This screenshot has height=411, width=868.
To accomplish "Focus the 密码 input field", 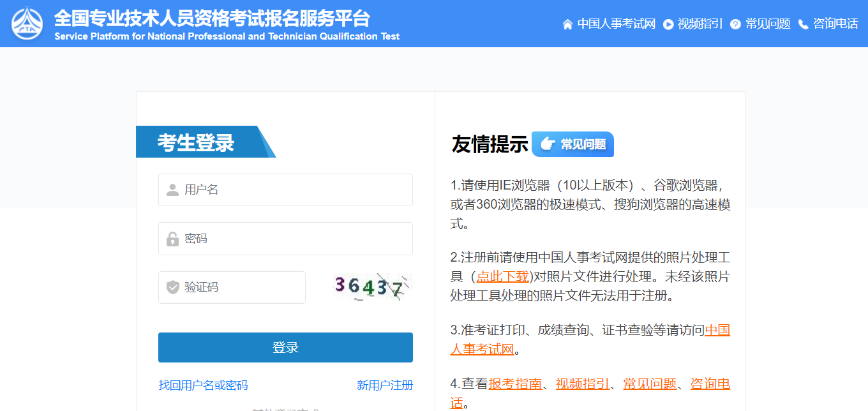I will (x=294, y=239).
